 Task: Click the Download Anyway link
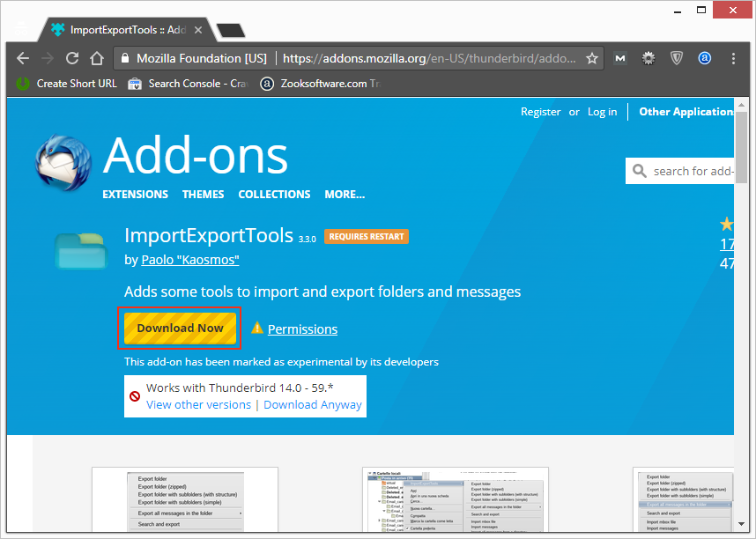click(x=313, y=404)
